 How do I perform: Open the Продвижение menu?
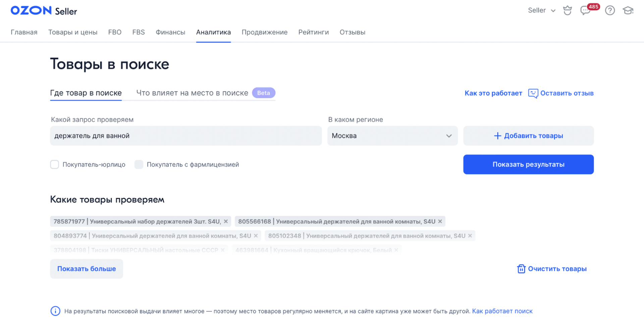(265, 32)
